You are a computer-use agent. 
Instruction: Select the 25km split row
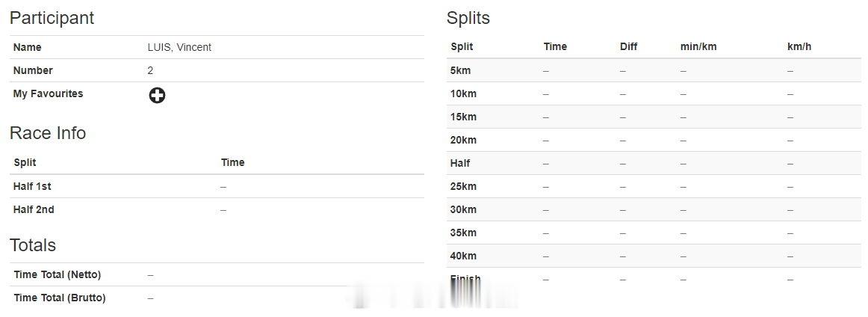point(654,187)
